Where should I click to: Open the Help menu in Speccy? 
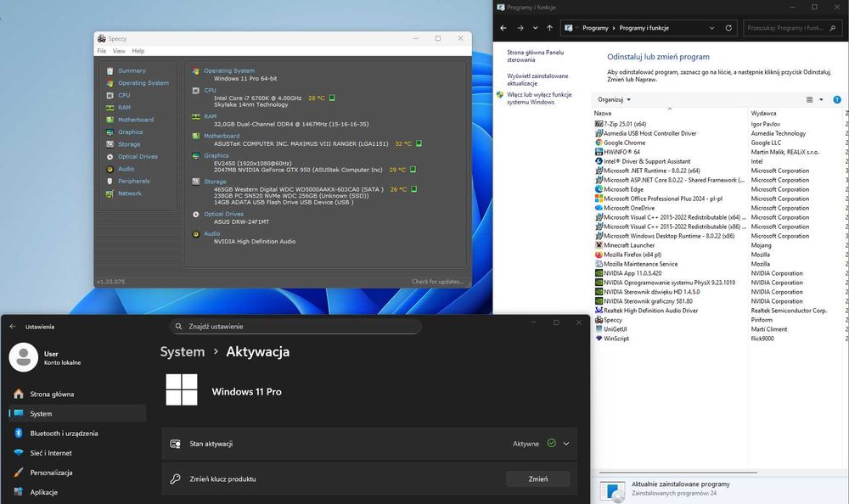(138, 51)
